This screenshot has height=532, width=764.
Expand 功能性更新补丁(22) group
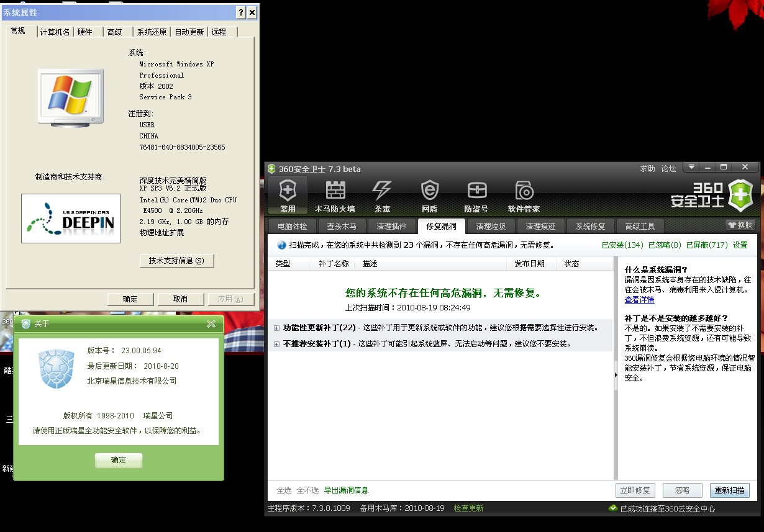(x=277, y=327)
